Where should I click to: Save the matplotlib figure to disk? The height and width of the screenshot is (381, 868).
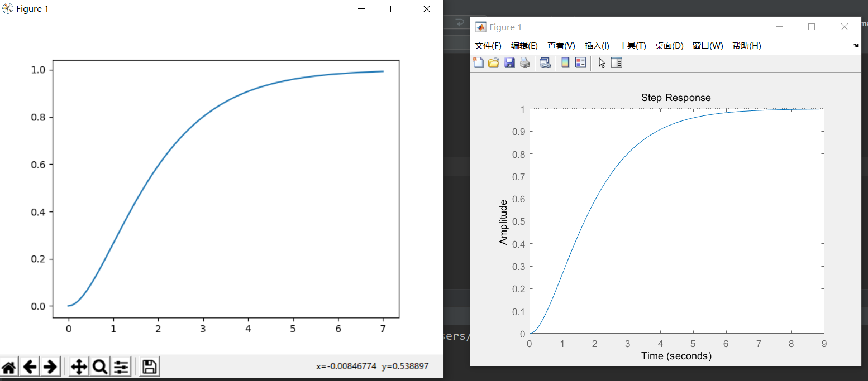click(149, 366)
